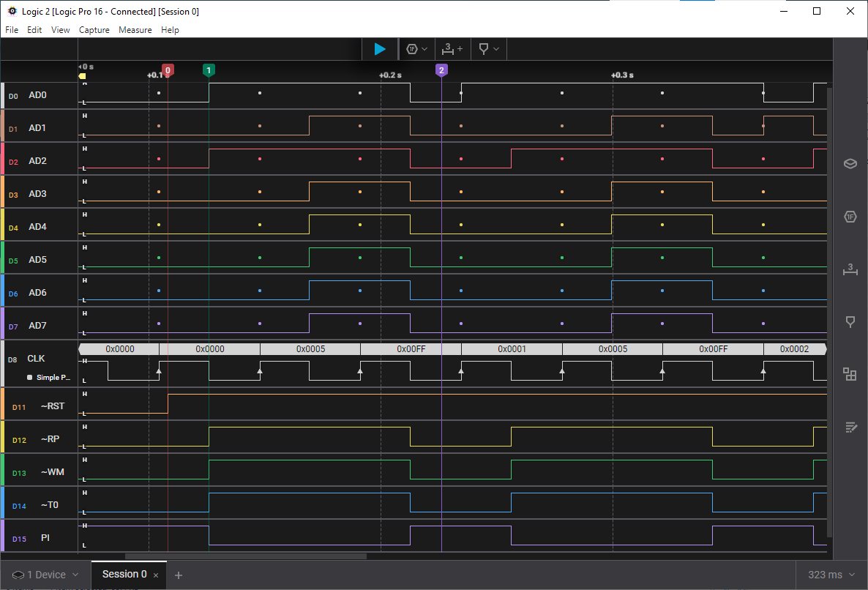The image size is (868, 590).
Task: Open the Analyzers sidebar panel
Action: pos(850,217)
